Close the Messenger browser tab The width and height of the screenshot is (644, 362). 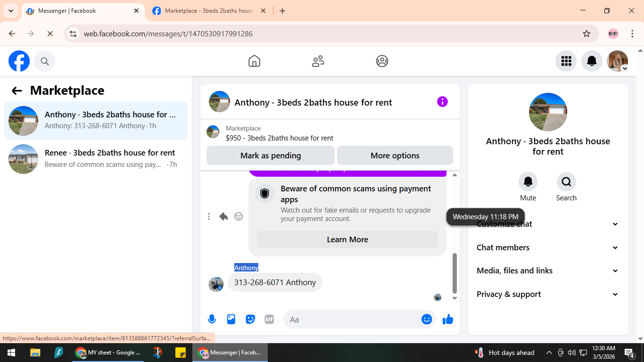click(137, 11)
